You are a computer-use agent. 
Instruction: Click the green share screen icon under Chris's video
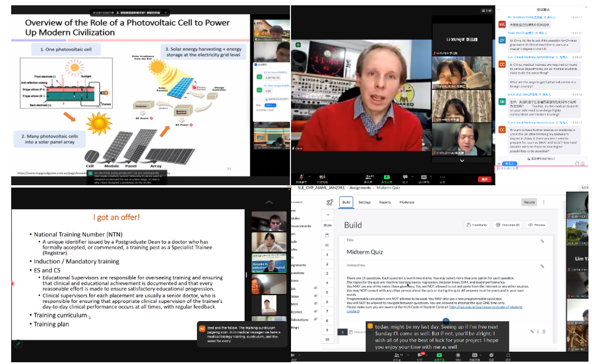pos(386,177)
